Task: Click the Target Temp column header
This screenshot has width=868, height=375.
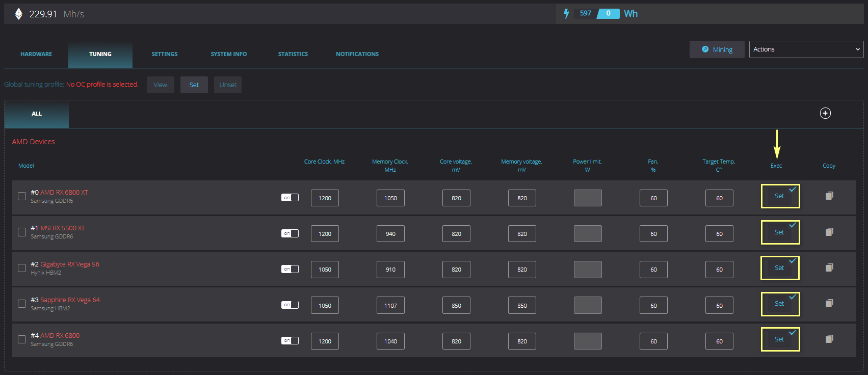Action: click(719, 166)
